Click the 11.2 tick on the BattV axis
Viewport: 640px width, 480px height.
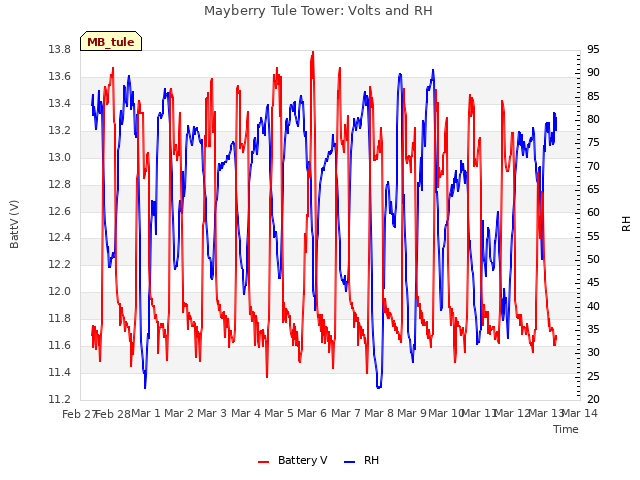(x=60, y=400)
